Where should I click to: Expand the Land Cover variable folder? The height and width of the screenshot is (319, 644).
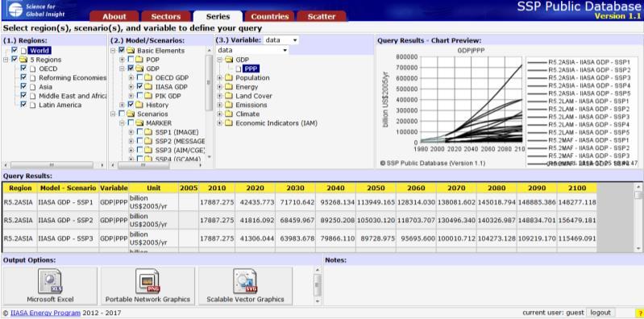pyautogui.click(x=220, y=96)
